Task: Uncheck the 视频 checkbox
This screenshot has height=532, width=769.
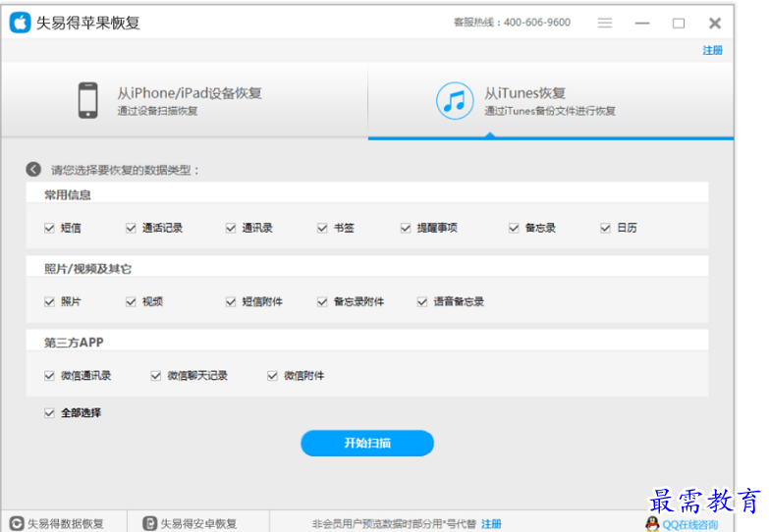Action: pyautogui.click(x=131, y=301)
